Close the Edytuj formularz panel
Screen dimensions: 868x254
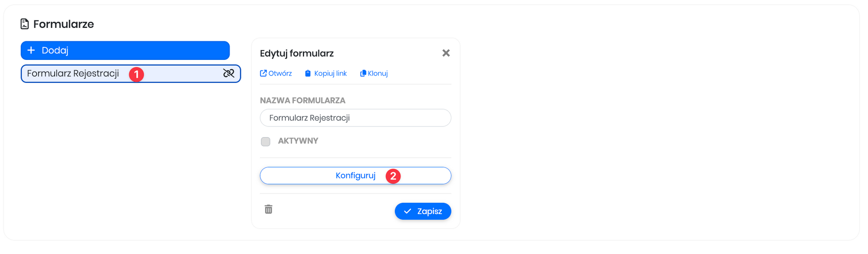[446, 53]
